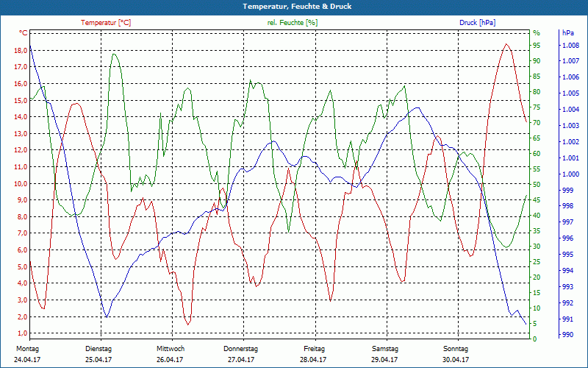Screen dimensions: 588x368
Task: Click the '8,0' temperature axis value
Action: click(x=22, y=216)
